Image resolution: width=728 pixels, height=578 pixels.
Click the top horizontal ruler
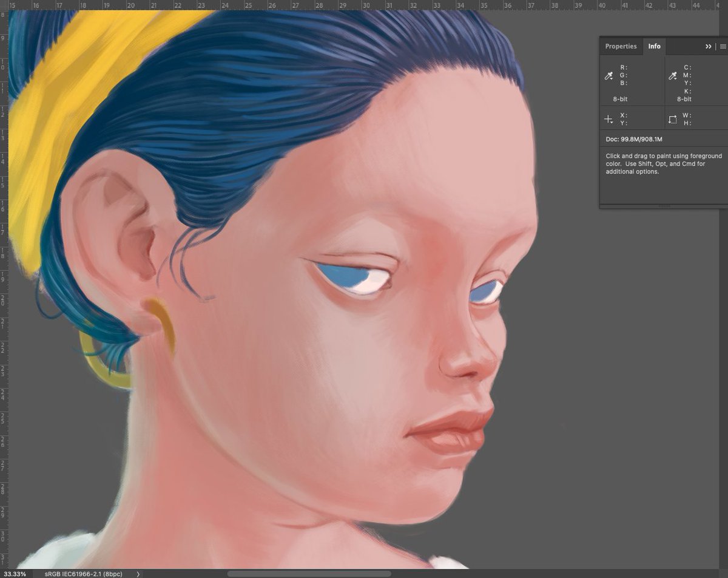pyautogui.click(x=303, y=5)
